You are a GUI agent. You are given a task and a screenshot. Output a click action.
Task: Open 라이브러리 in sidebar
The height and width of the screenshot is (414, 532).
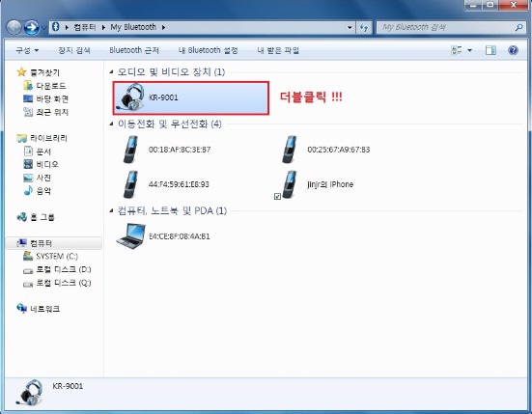tap(42, 138)
